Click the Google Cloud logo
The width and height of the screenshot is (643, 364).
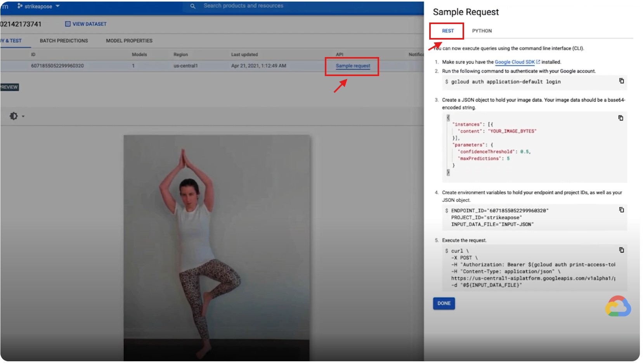click(618, 306)
